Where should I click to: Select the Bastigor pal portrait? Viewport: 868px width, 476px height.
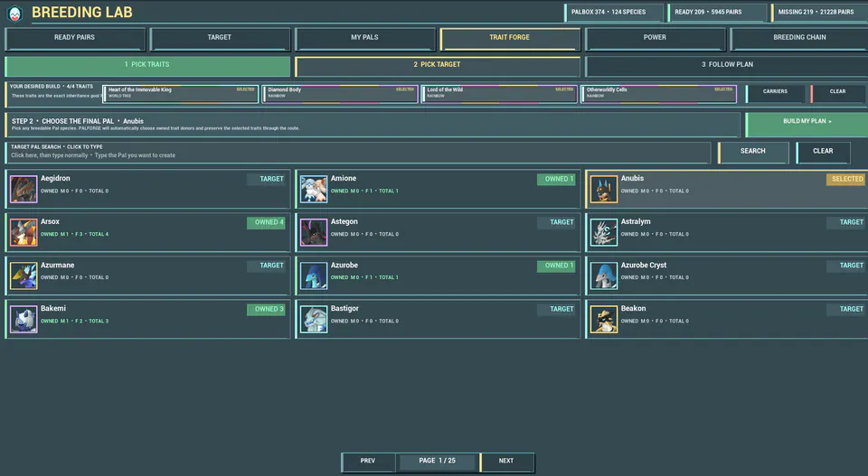314,319
